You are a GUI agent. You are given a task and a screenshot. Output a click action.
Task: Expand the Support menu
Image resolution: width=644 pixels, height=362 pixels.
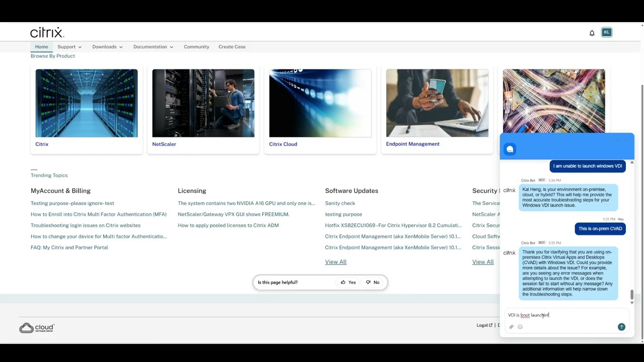(x=69, y=47)
